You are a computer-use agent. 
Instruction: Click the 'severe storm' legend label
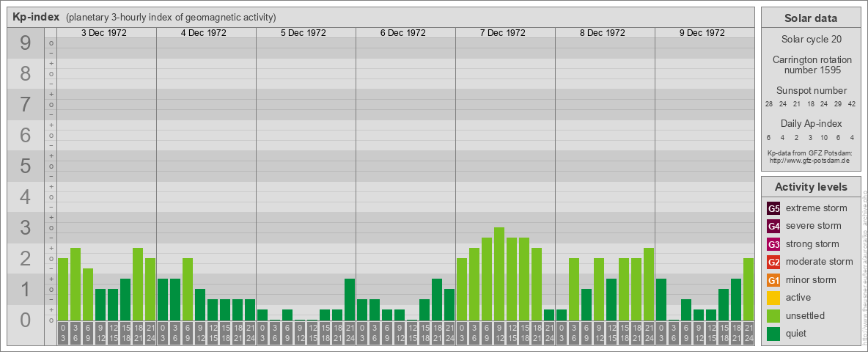(814, 226)
